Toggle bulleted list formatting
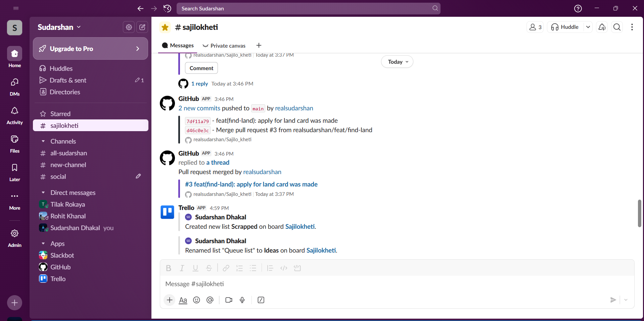This screenshot has height=321, width=644. pos(253,268)
